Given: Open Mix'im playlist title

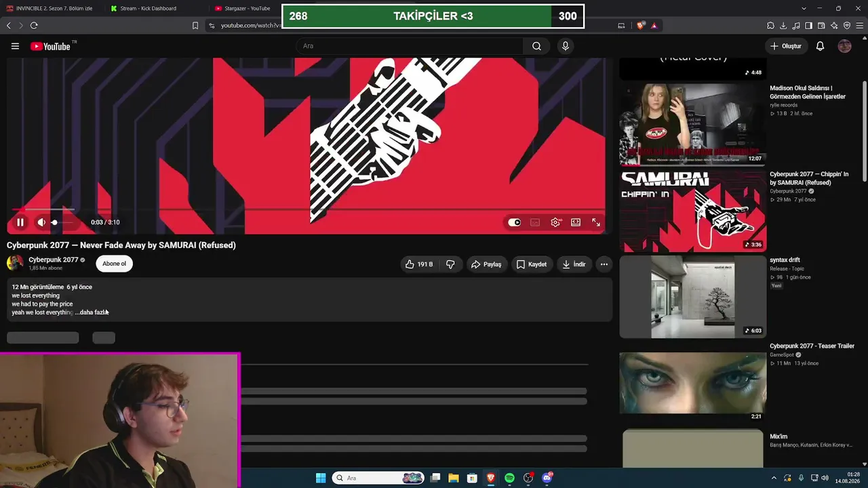Looking at the screenshot, I should coord(778,437).
